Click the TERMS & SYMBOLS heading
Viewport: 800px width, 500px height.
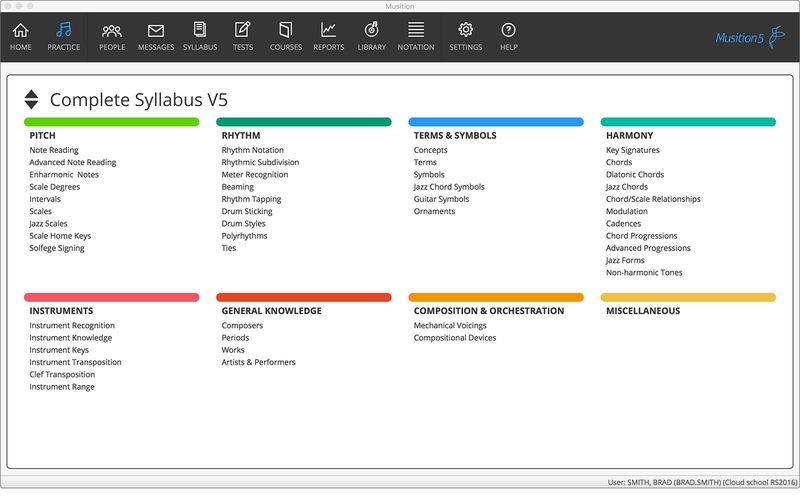click(455, 136)
